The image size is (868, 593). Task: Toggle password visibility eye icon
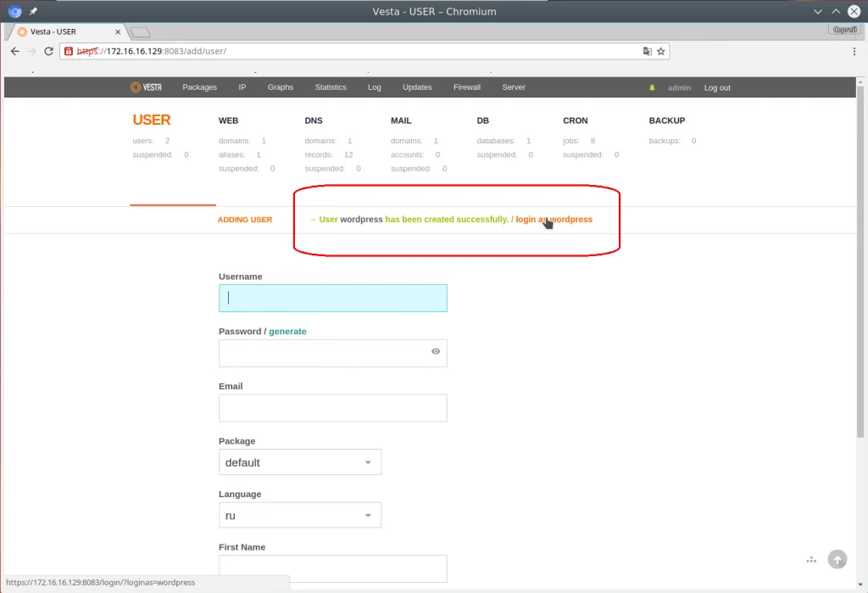[436, 351]
